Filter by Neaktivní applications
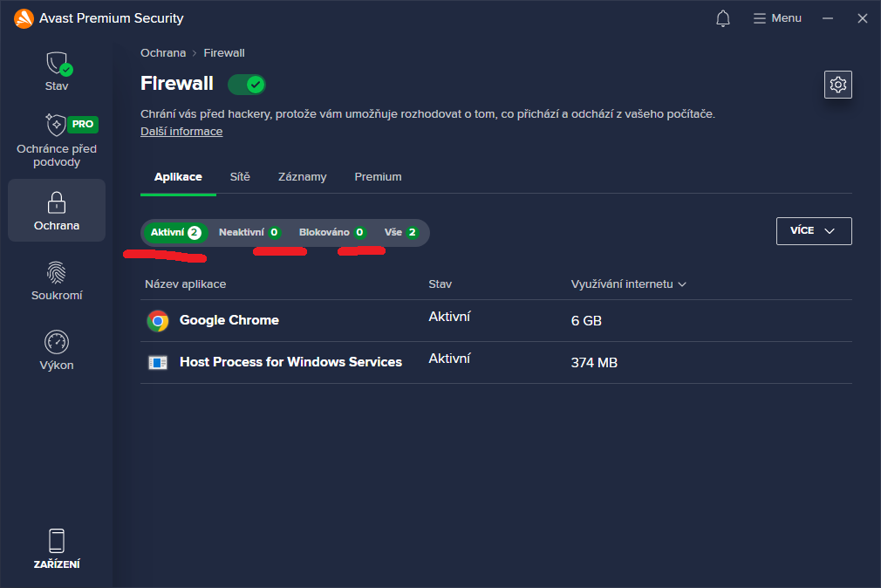This screenshot has height=588, width=881. 249,232
